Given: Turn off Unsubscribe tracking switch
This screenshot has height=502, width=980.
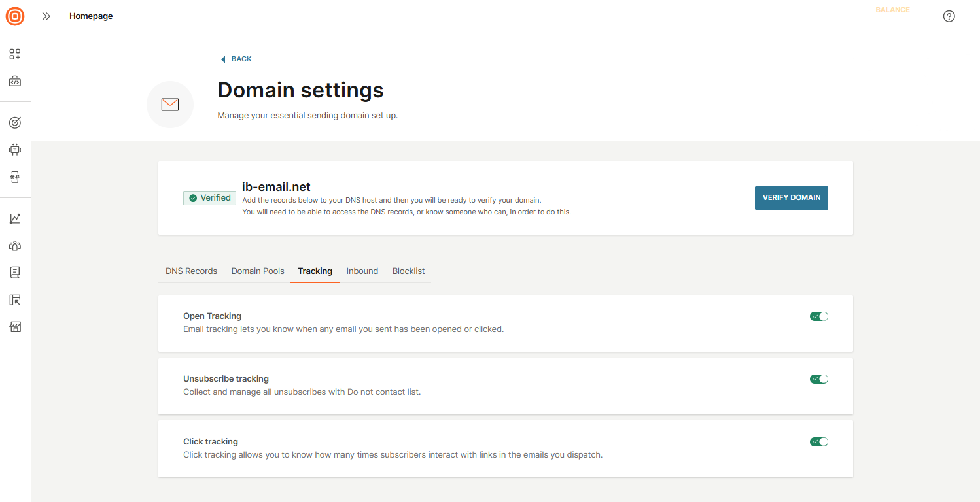Looking at the screenshot, I should point(819,379).
